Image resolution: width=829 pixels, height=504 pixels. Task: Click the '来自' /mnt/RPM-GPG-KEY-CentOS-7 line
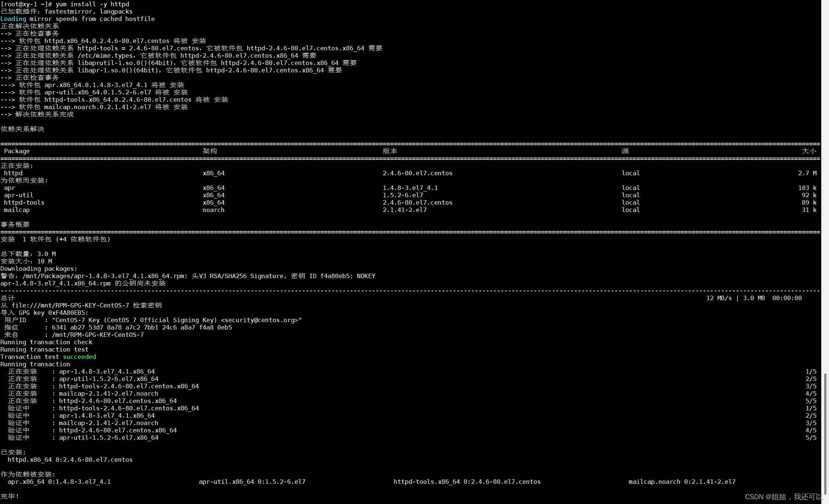[x=74, y=335]
